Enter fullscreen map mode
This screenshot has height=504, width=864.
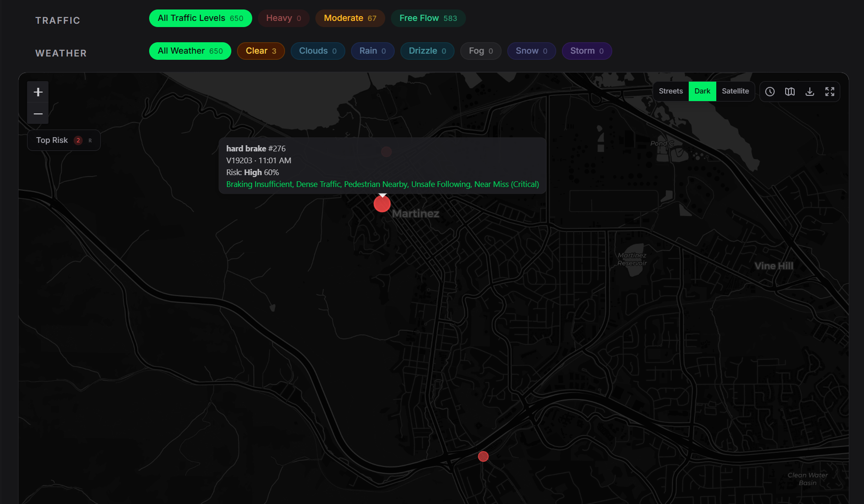point(830,92)
